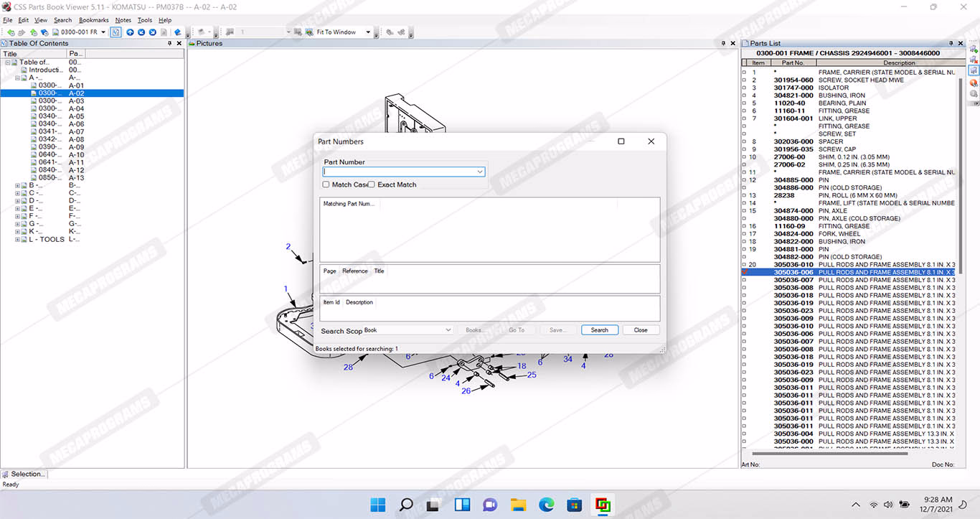Open the Bookmarks menu
The width and height of the screenshot is (980, 519).
[x=93, y=20]
